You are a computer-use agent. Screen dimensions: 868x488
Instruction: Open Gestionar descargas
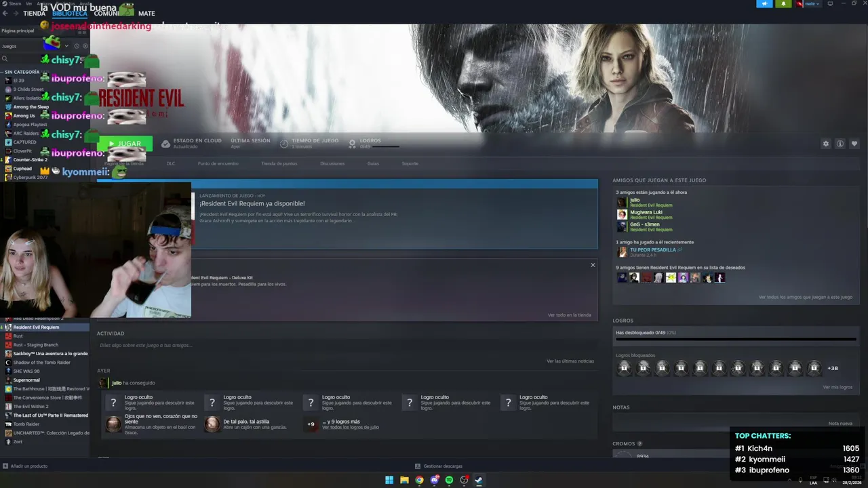coord(443,466)
